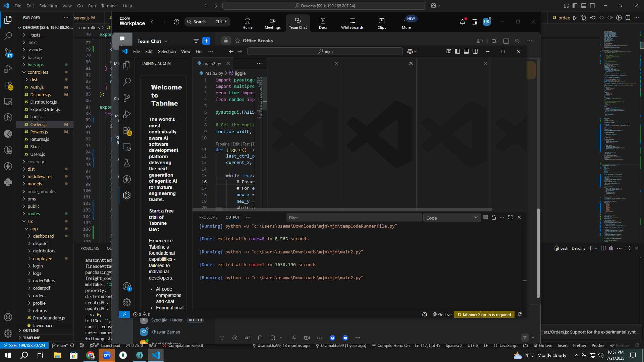Image resolution: width=644 pixels, height=362 pixels.
Task: Open Extensions view in front VS Code
Action: pos(127,131)
